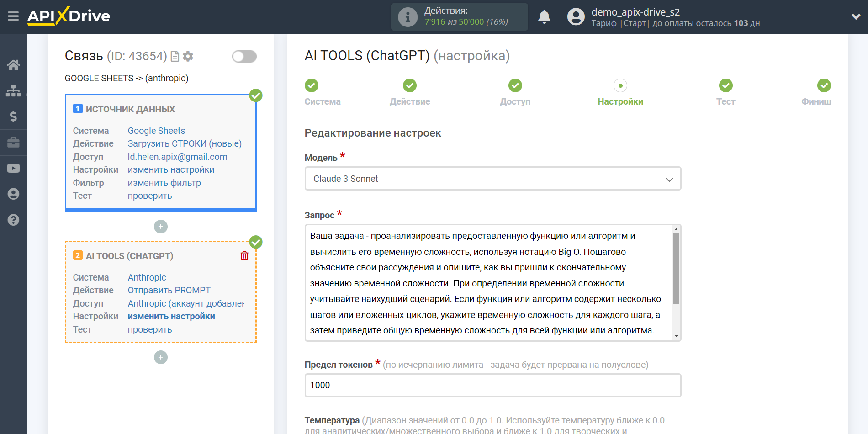The width and height of the screenshot is (868, 434).
Task: Open notifications bell
Action: pos(544,17)
